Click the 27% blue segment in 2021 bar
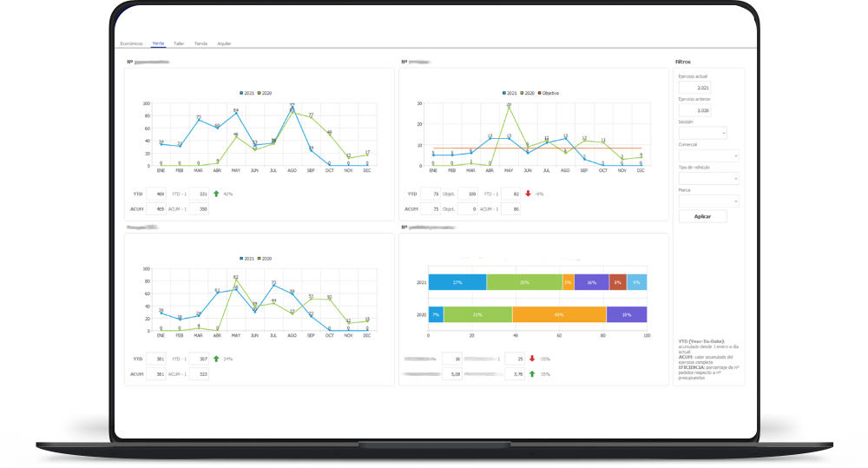 (457, 282)
